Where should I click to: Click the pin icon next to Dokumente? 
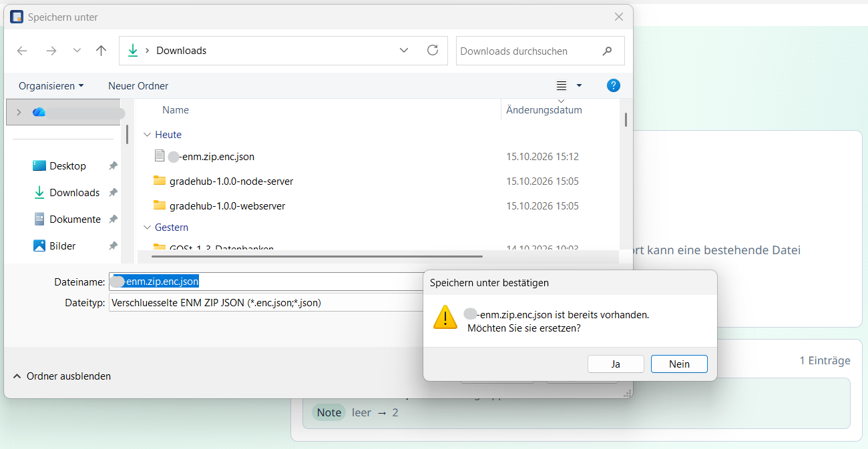pos(114,219)
